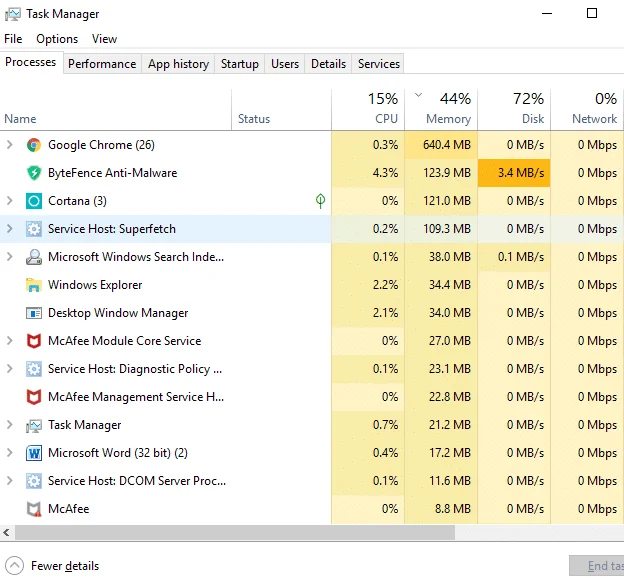Select the Windows Explorer process row
The image size is (624, 578).
coord(312,285)
